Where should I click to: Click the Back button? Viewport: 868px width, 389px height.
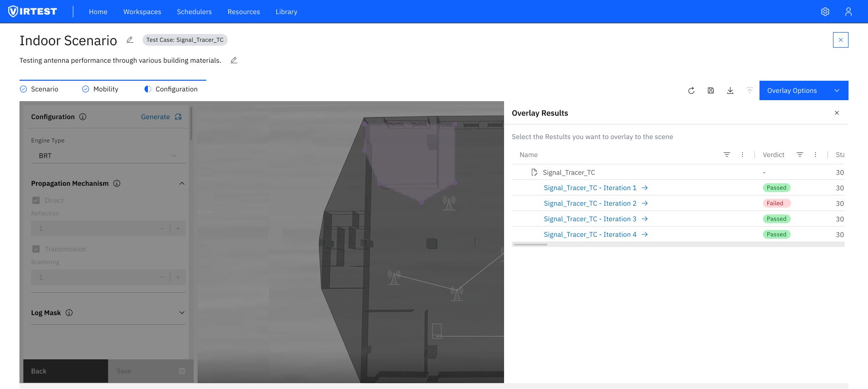66,371
